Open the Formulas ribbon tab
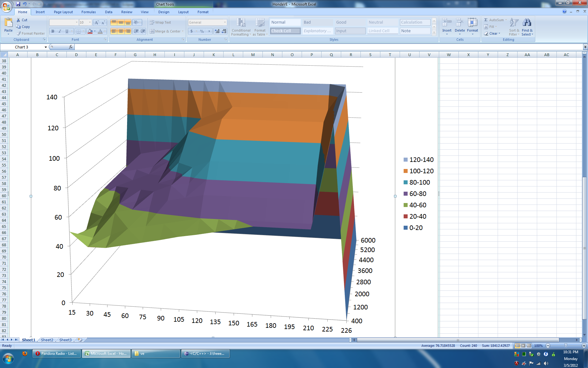Viewport: 588px width, 368px height. coord(89,12)
